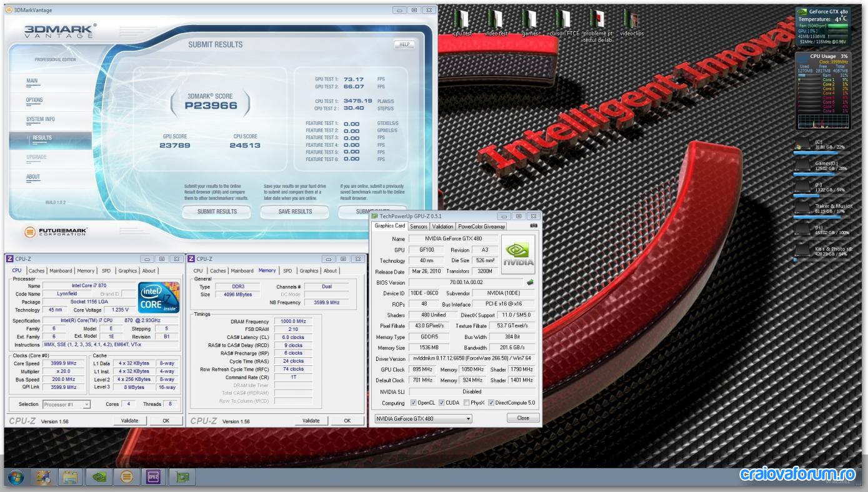Click the BIOS save chip icon in GPU-Z
Screen dimensions: 868x492
coord(531,282)
